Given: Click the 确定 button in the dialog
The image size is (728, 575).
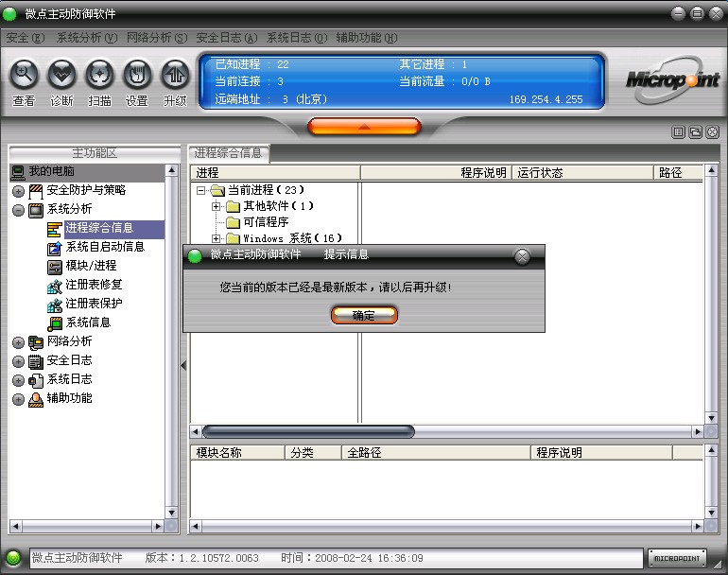Looking at the screenshot, I should [x=364, y=315].
